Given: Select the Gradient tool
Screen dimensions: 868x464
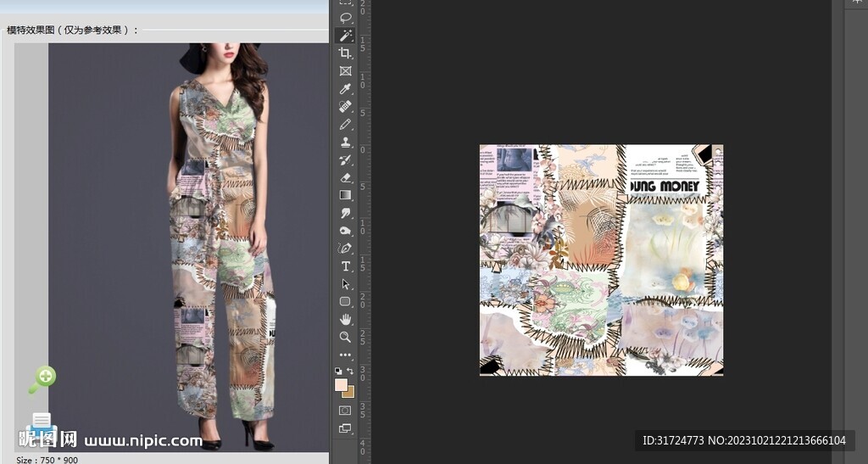Looking at the screenshot, I should [x=345, y=195].
